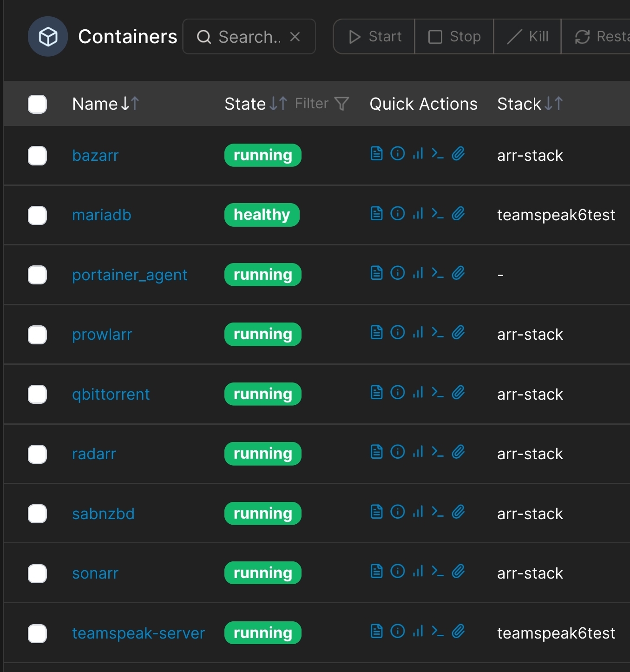Click the Restart button

pos(596,36)
